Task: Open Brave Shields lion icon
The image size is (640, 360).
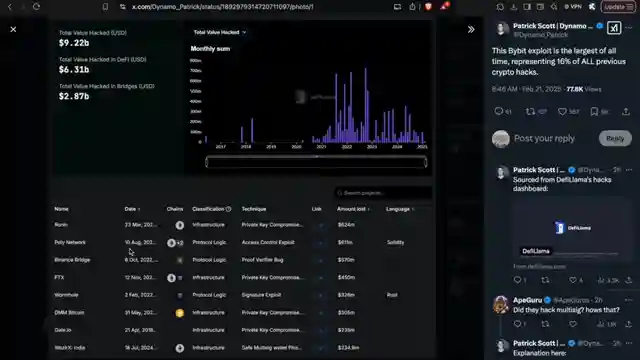Action: tap(428, 7)
